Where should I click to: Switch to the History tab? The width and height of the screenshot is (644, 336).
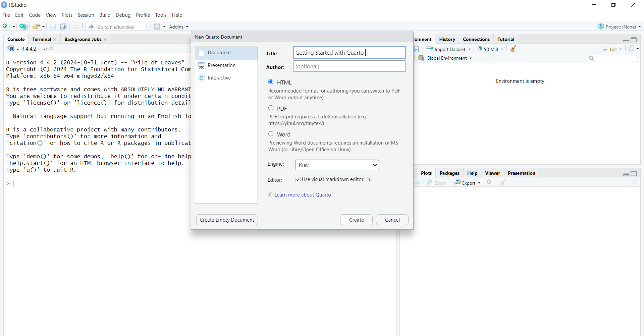[447, 39]
